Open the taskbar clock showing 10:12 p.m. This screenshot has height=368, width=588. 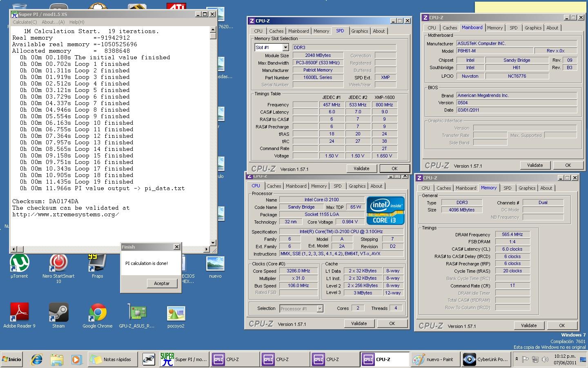[x=565, y=359]
